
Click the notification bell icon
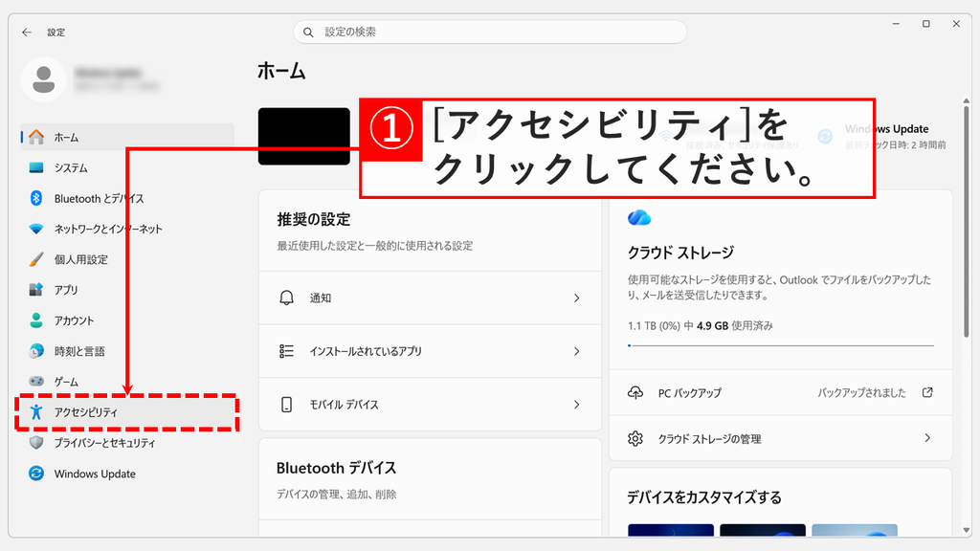(286, 298)
